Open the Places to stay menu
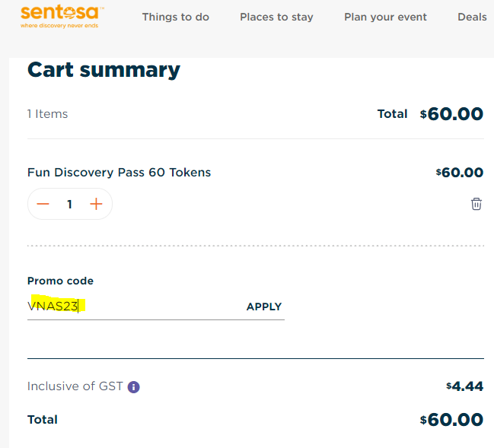Viewport: 494px width, 448px height. pyautogui.click(x=276, y=17)
